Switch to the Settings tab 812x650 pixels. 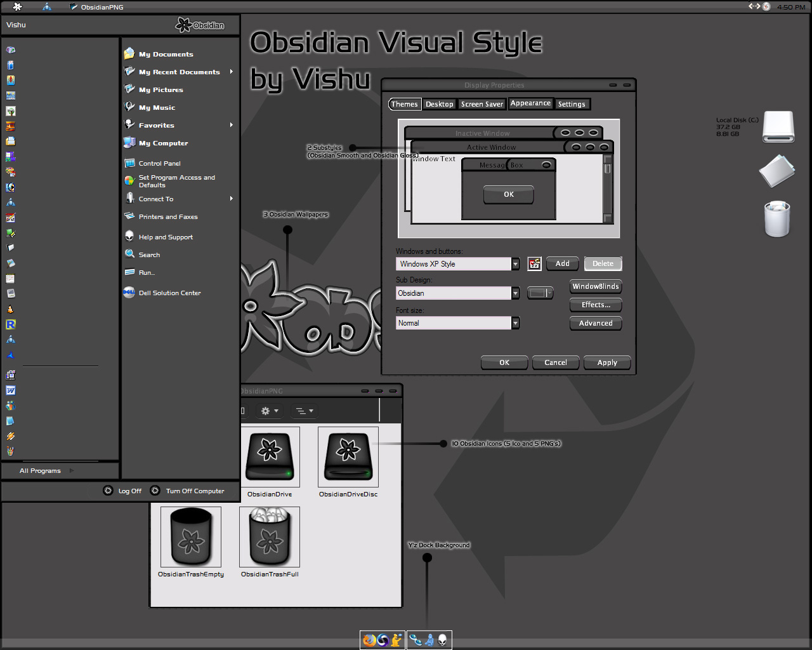pos(572,104)
